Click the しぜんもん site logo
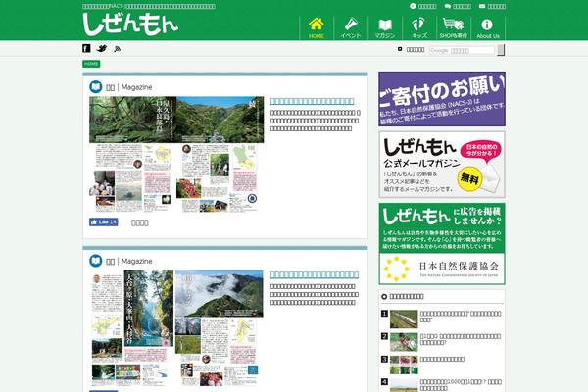Screen dimensions: 588x392 [x=129, y=24]
